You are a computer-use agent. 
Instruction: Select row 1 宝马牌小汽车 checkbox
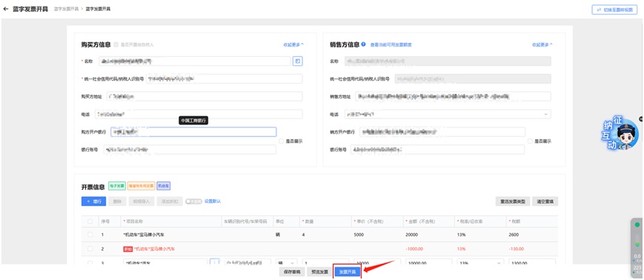click(90, 234)
